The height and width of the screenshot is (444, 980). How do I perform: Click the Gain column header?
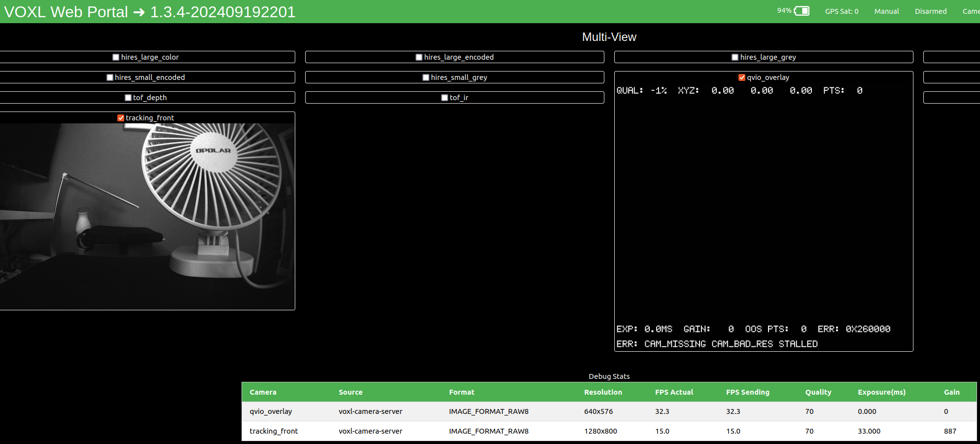(x=951, y=392)
